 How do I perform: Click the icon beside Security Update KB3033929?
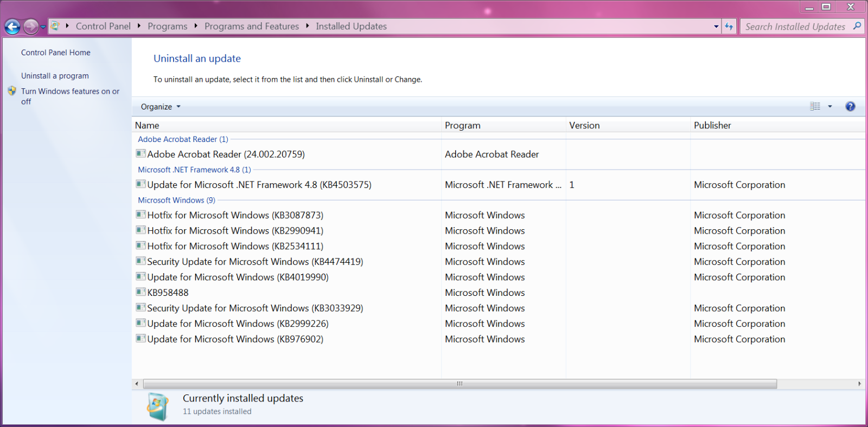pyautogui.click(x=141, y=307)
